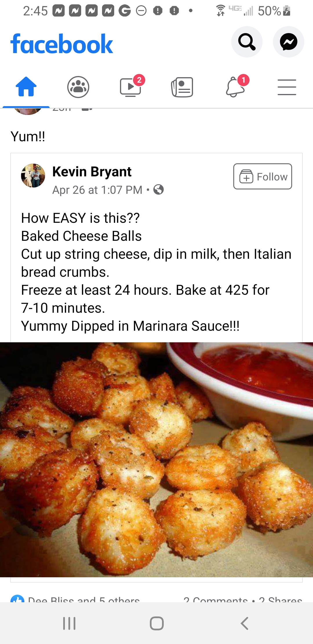Tap Kevin Bryant's profile picture
313x644 pixels.
pos(33,176)
